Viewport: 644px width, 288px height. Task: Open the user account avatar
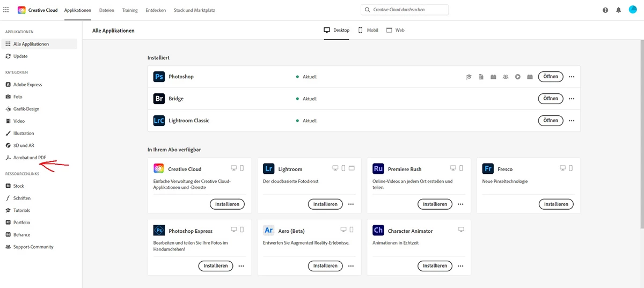(x=633, y=10)
